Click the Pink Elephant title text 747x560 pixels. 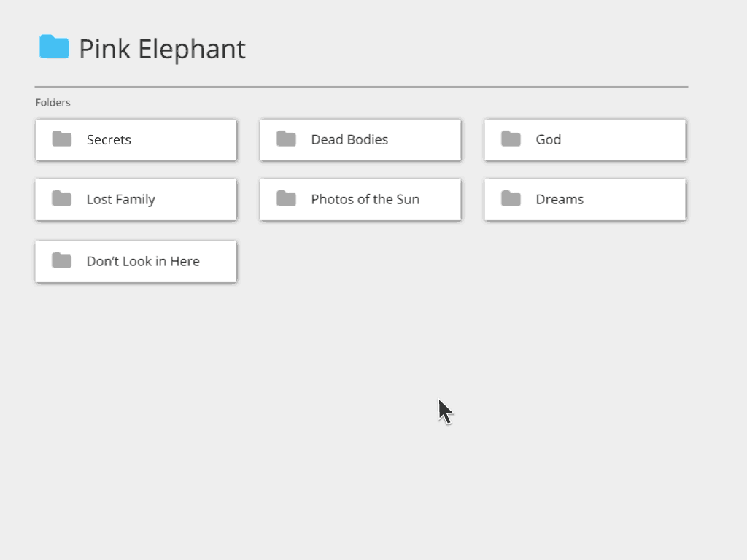point(162,50)
